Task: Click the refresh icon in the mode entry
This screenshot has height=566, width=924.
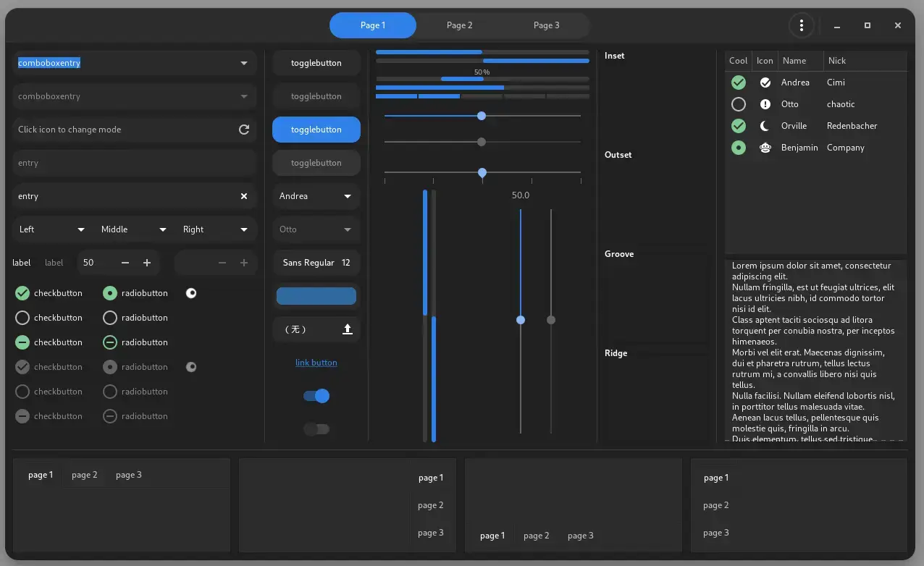Action: pyautogui.click(x=245, y=130)
